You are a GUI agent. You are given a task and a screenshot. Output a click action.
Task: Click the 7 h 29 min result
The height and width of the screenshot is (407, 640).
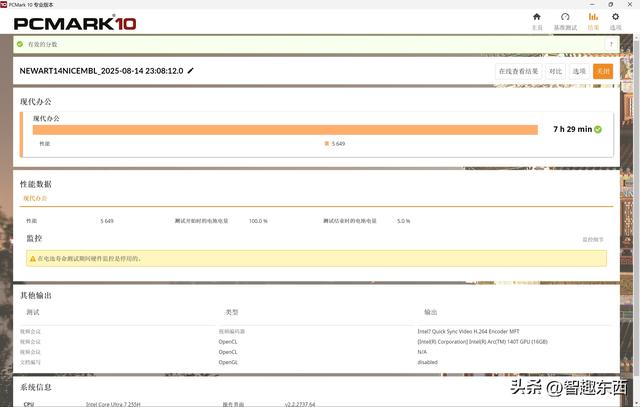[x=572, y=129]
